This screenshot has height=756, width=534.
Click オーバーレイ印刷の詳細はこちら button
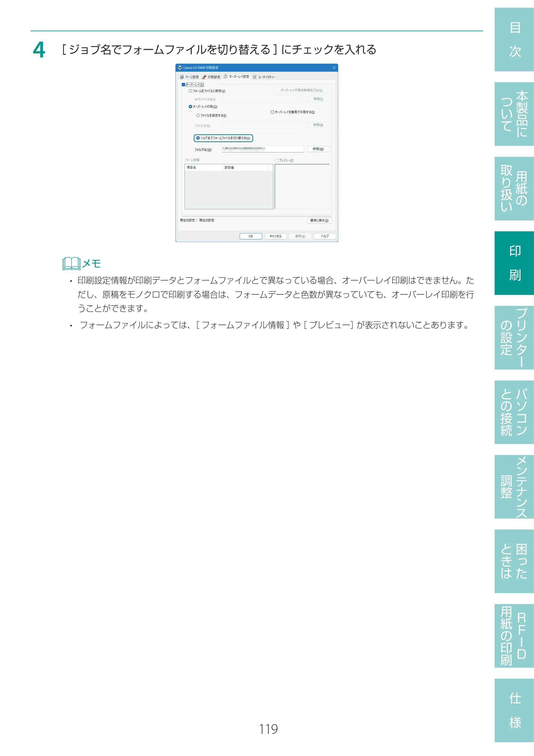pyautogui.click(x=302, y=90)
